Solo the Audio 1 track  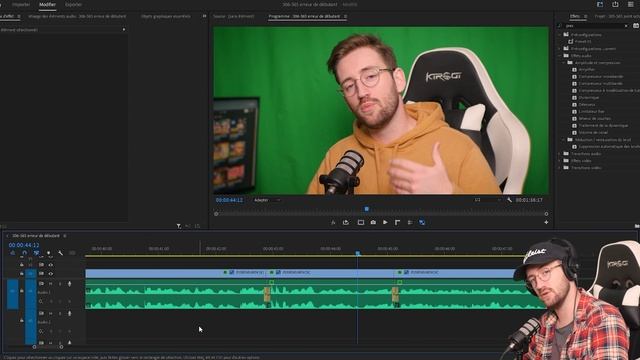tap(60, 284)
